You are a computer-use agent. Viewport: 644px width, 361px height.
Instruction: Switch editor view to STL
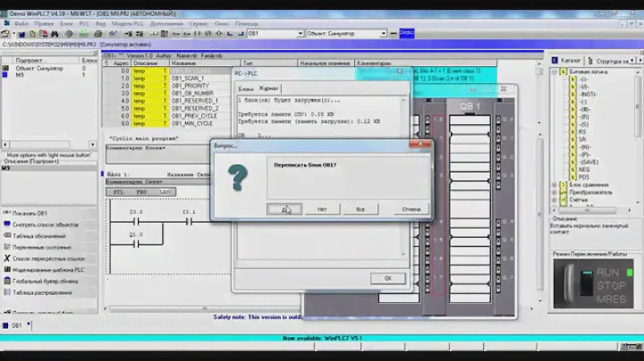tap(119, 192)
